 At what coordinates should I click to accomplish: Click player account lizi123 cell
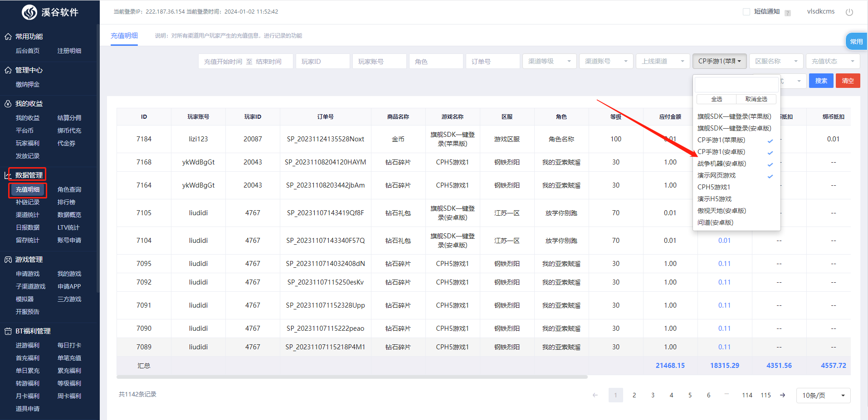coord(198,139)
